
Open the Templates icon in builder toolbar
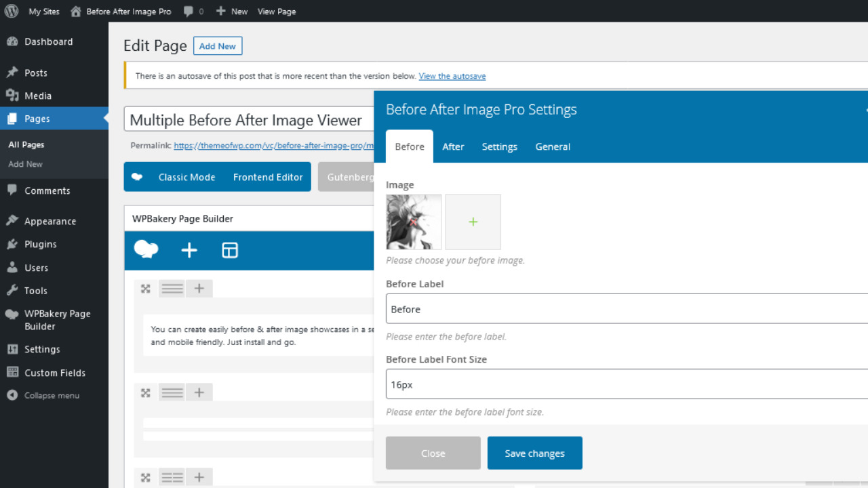[x=230, y=251]
